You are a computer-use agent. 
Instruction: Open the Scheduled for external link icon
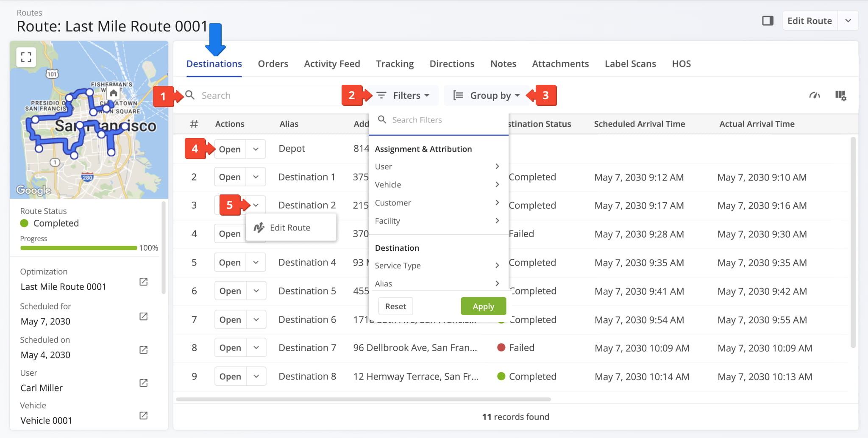click(x=144, y=317)
